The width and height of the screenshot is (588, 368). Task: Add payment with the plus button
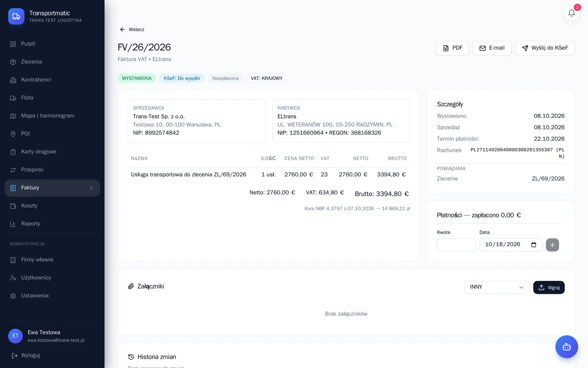tap(552, 245)
